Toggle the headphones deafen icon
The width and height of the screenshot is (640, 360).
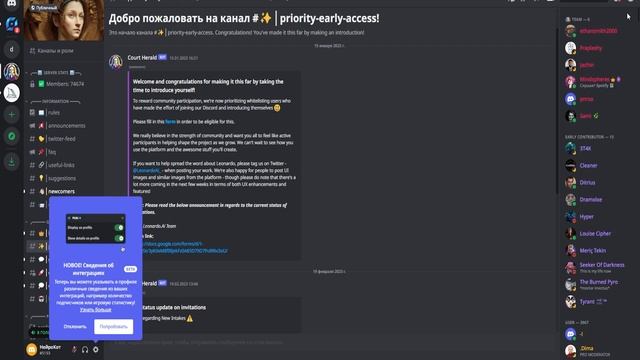pyautogui.click(x=85, y=349)
